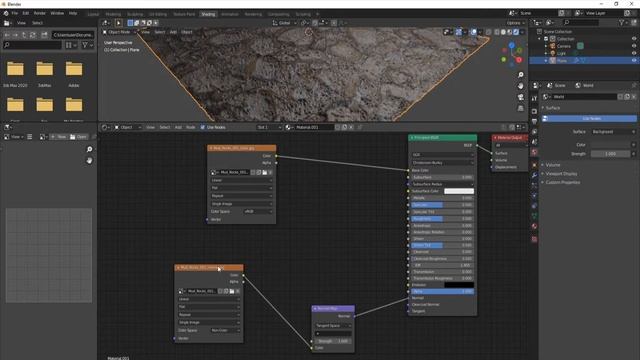
Task: Click zoom icon in image editor panel
Action: click(89, 149)
